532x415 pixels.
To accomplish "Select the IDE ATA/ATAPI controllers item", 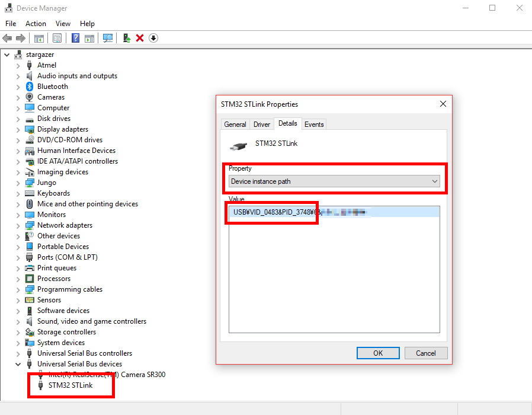I will pos(78,161).
